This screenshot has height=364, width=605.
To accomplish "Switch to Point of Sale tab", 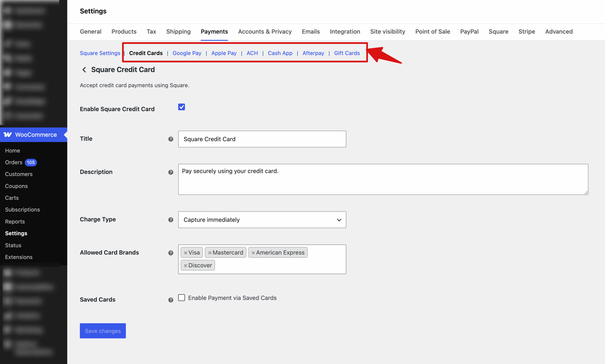I will tap(432, 32).
